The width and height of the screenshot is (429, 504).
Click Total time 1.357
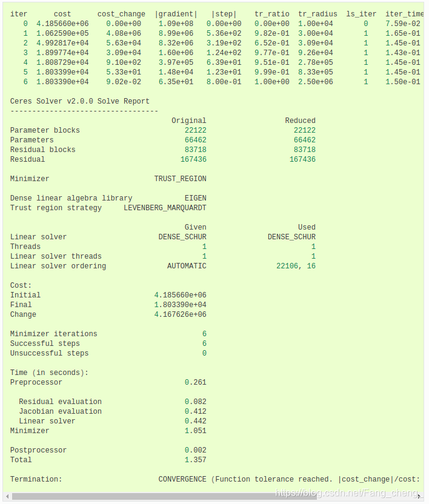pos(196,460)
